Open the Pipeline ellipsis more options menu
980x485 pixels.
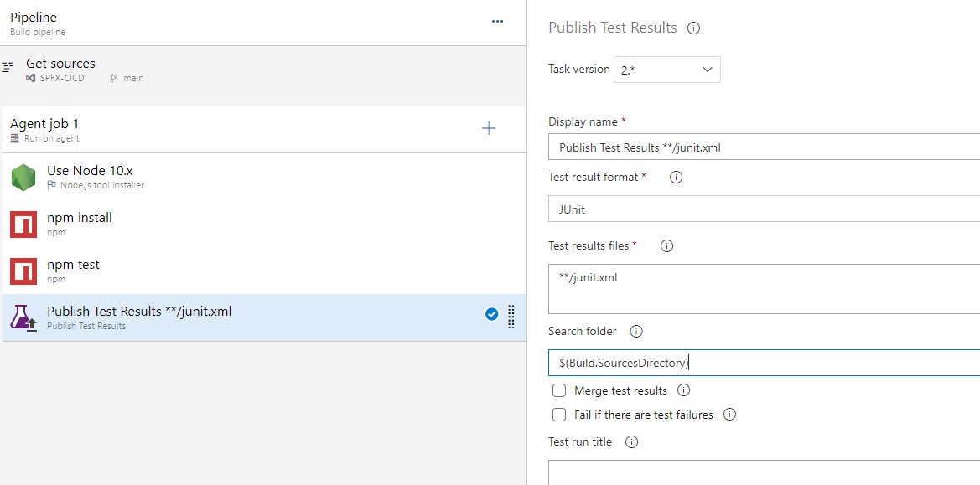point(497,22)
